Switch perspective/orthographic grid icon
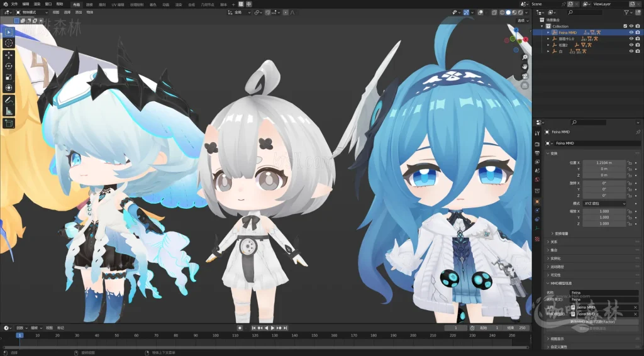 (x=525, y=86)
